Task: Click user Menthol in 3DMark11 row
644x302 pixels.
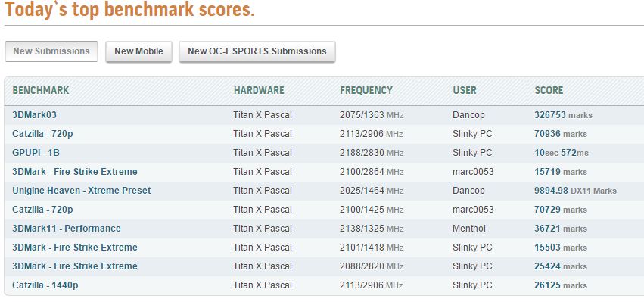Action: 469,229
